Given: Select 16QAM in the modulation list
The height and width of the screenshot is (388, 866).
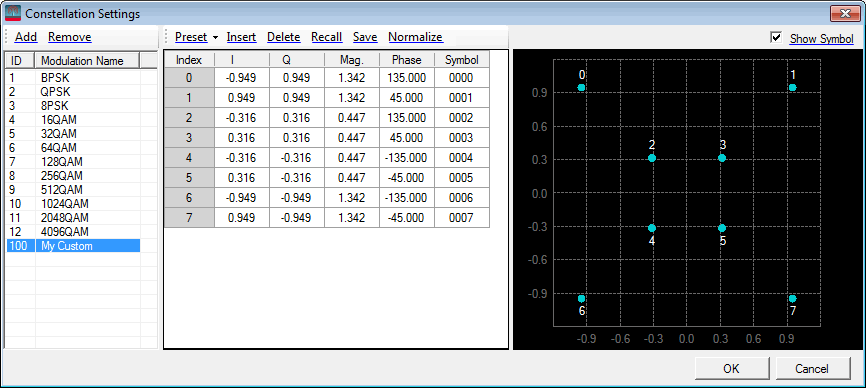Looking at the screenshot, I should (73, 120).
